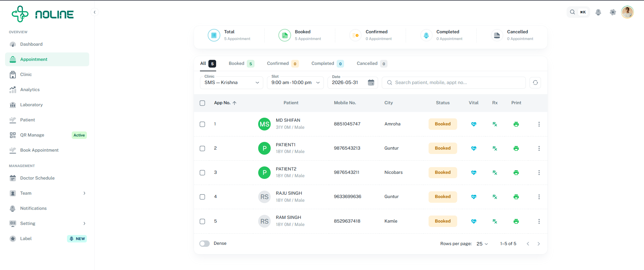Open Patient in sidebar
Screen dimensions: 644x270
[x=47, y=120]
